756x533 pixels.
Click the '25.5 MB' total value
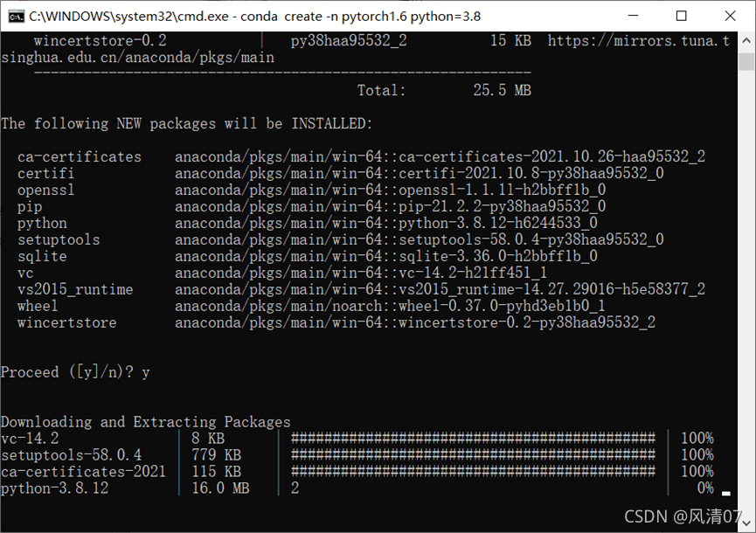click(x=502, y=90)
